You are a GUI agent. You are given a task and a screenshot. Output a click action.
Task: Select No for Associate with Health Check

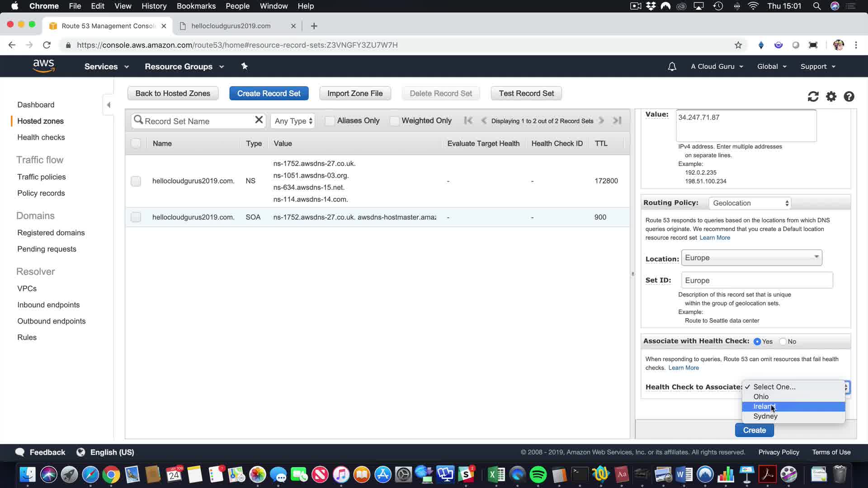click(783, 342)
